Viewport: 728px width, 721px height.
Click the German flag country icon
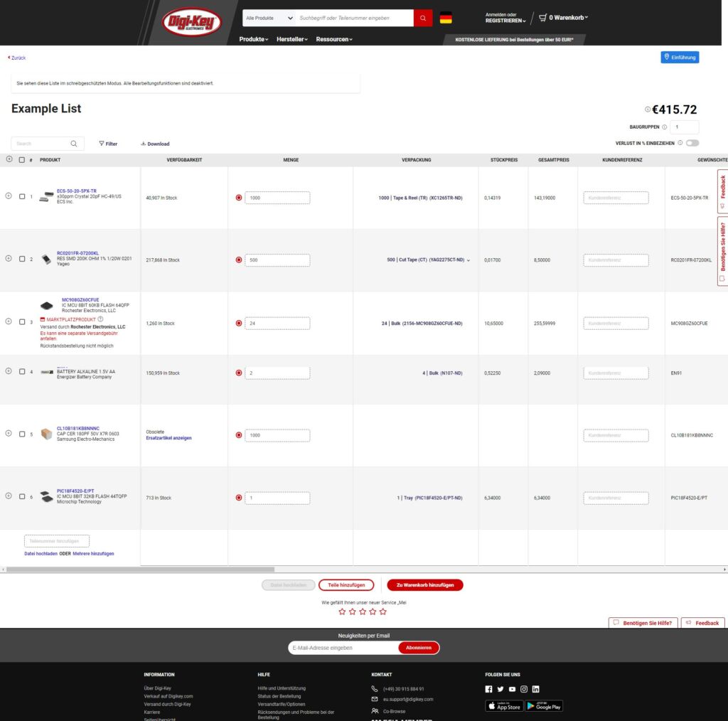click(446, 18)
